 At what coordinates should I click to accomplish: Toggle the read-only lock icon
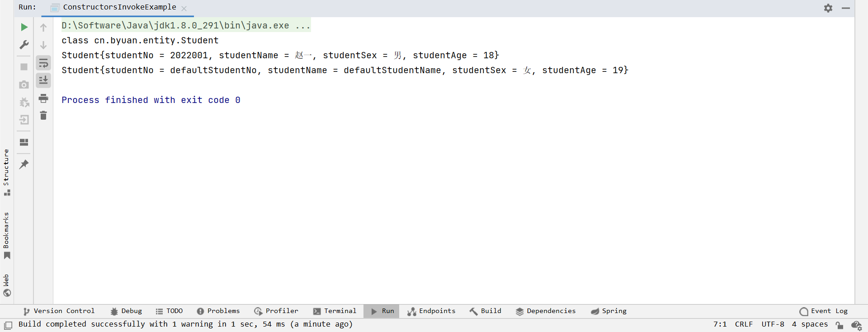(840, 325)
